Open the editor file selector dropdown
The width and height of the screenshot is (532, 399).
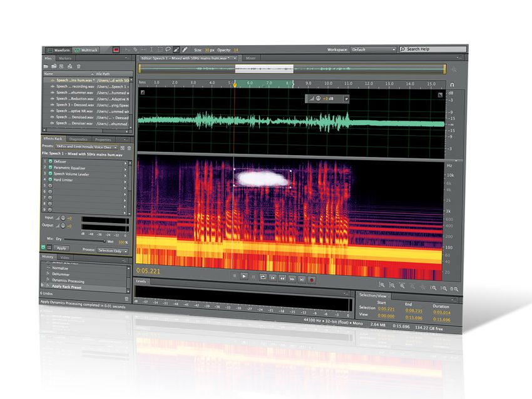click(x=235, y=58)
